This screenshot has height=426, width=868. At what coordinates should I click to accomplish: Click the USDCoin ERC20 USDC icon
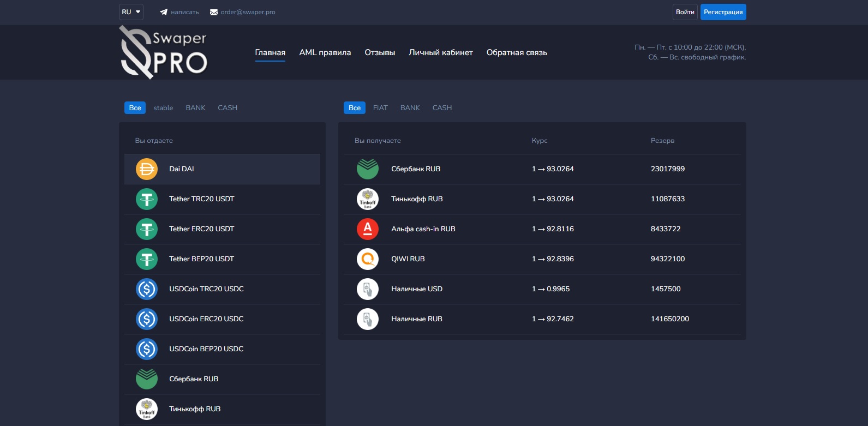pyautogui.click(x=147, y=319)
